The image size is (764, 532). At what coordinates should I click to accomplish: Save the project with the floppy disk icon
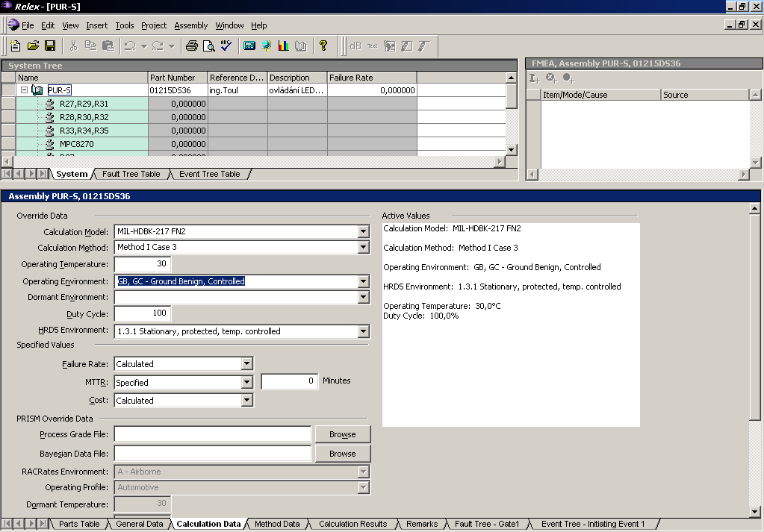pos(50,46)
